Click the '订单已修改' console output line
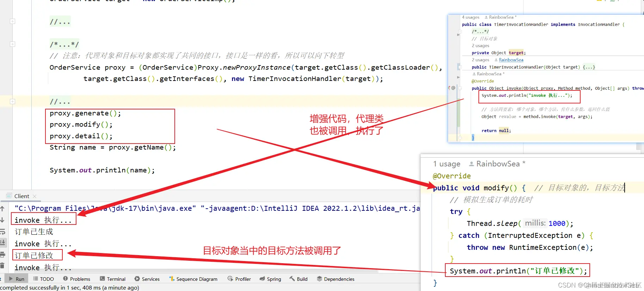Screen dimensions: 644x291 click(34, 255)
